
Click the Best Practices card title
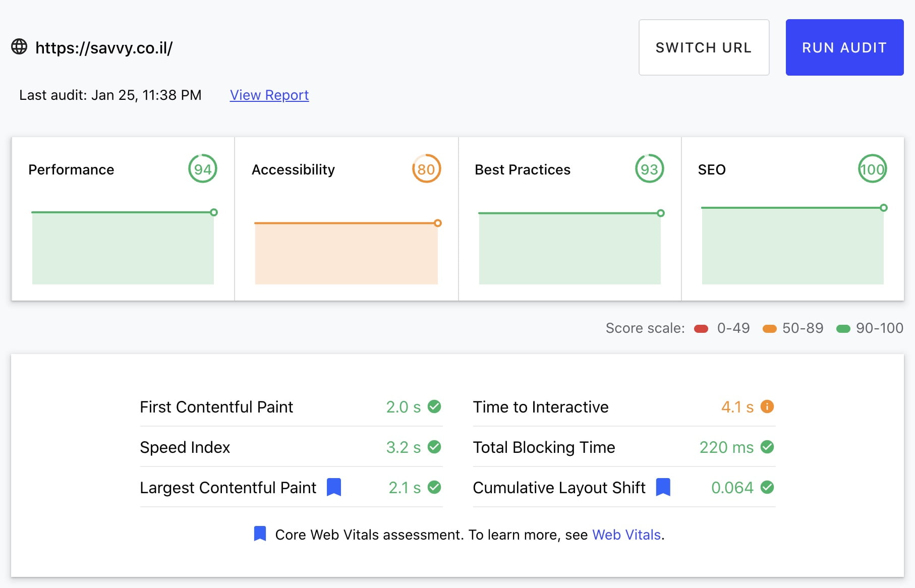click(x=523, y=169)
